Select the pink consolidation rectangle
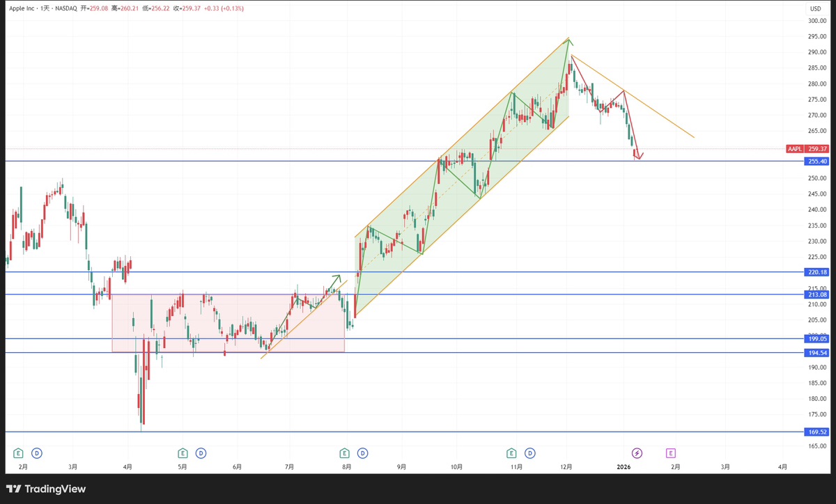The height and width of the screenshot is (504, 836). [x=228, y=323]
